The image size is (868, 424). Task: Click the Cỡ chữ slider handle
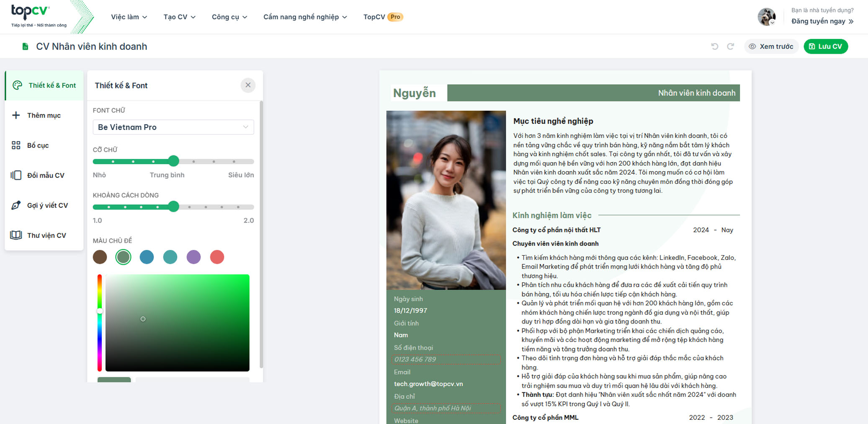[173, 161]
